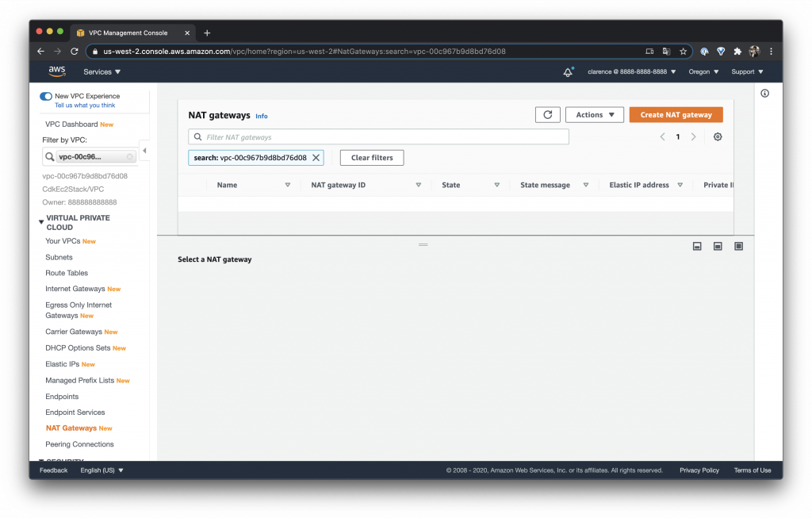The image size is (812, 518).
Task: Collapse the Virtual Private Cloud section
Action: click(x=41, y=221)
